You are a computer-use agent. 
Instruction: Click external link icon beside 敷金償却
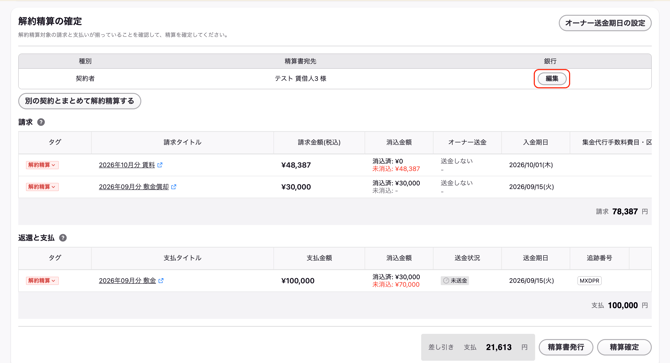point(173,187)
